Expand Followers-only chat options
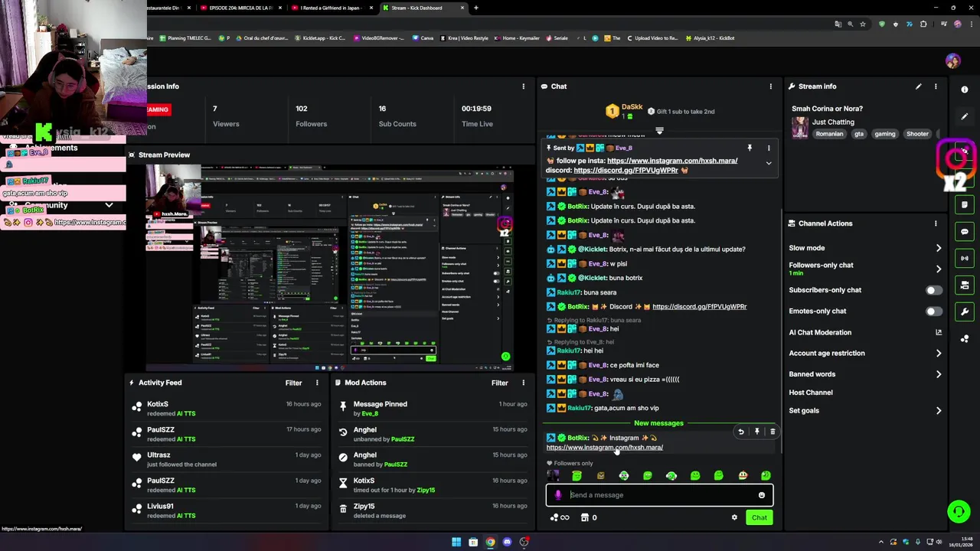This screenshot has width=980, height=551. (x=939, y=269)
